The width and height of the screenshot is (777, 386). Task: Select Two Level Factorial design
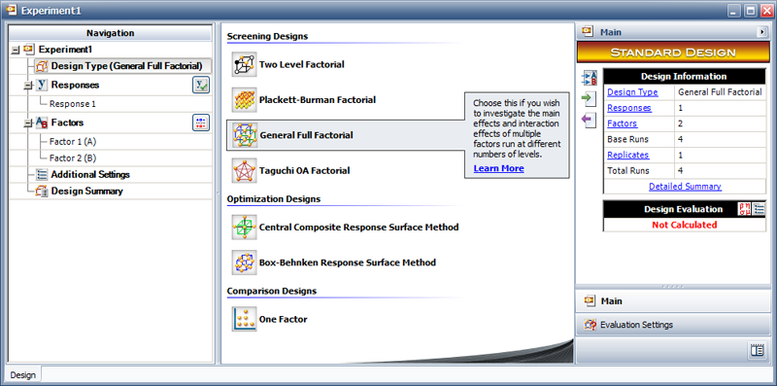click(301, 64)
